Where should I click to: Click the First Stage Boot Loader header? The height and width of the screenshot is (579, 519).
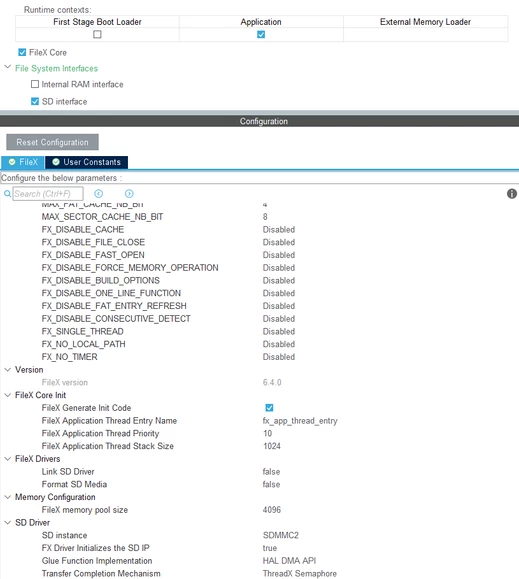(x=97, y=22)
